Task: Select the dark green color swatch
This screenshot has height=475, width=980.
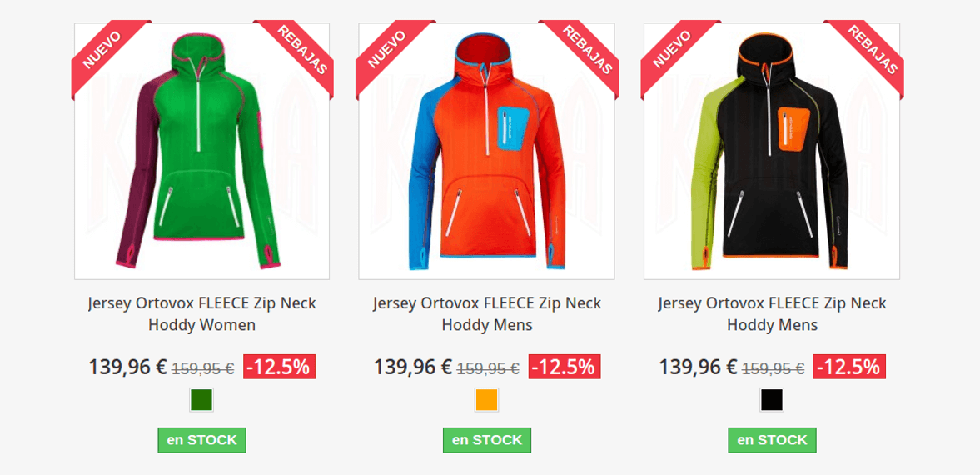Action: pos(201,400)
